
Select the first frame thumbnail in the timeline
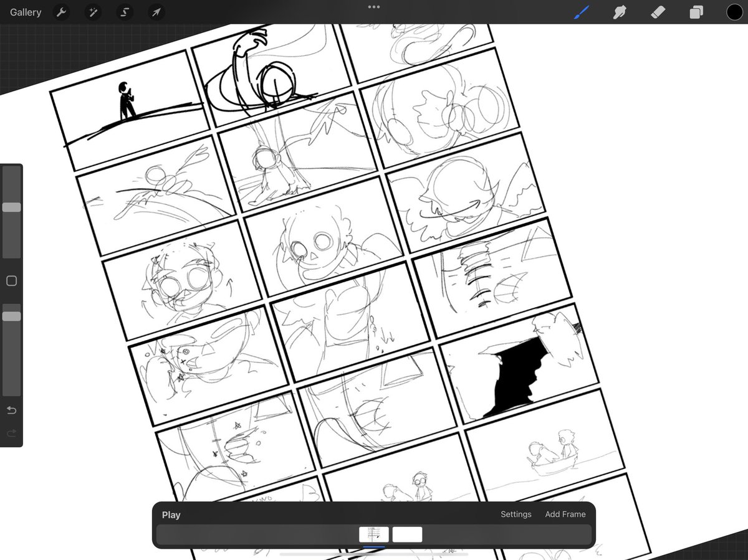(x=375, y=534)
